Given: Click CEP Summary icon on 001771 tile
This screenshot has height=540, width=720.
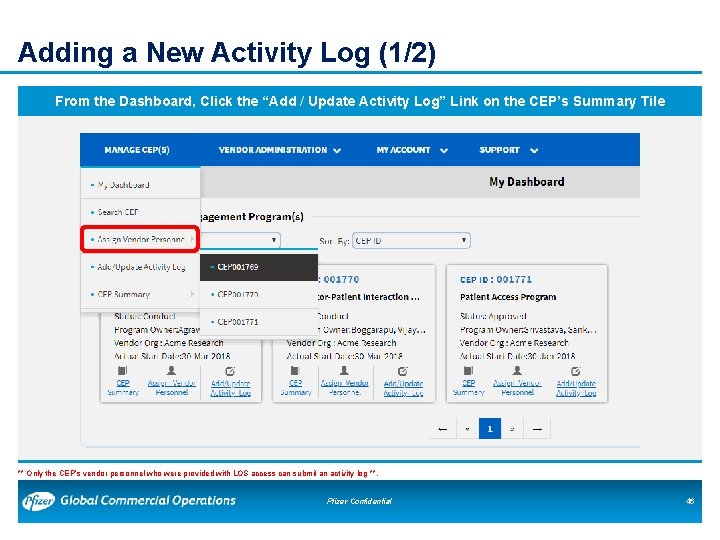Looking at the screenshot, I should (x=468, y=370).
